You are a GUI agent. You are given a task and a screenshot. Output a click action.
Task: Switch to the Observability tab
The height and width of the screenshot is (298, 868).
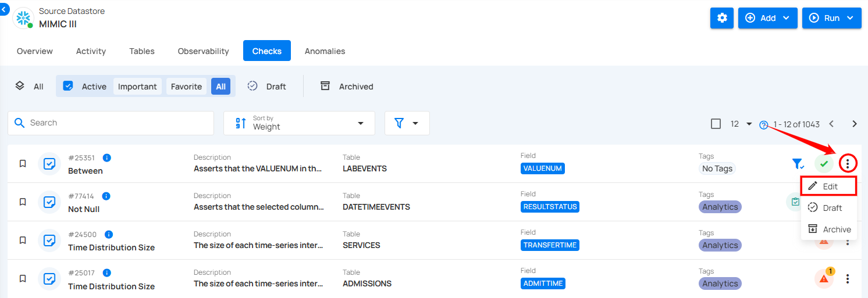204,51
